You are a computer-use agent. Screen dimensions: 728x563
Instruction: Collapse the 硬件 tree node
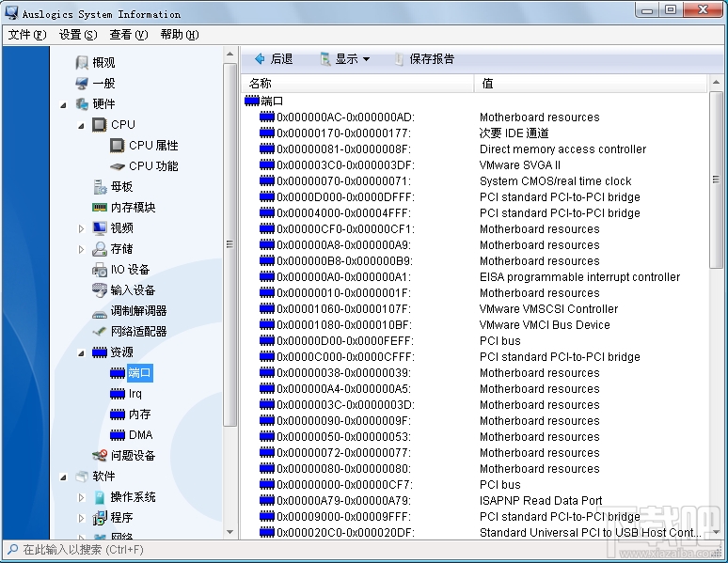tap(64, 105)
